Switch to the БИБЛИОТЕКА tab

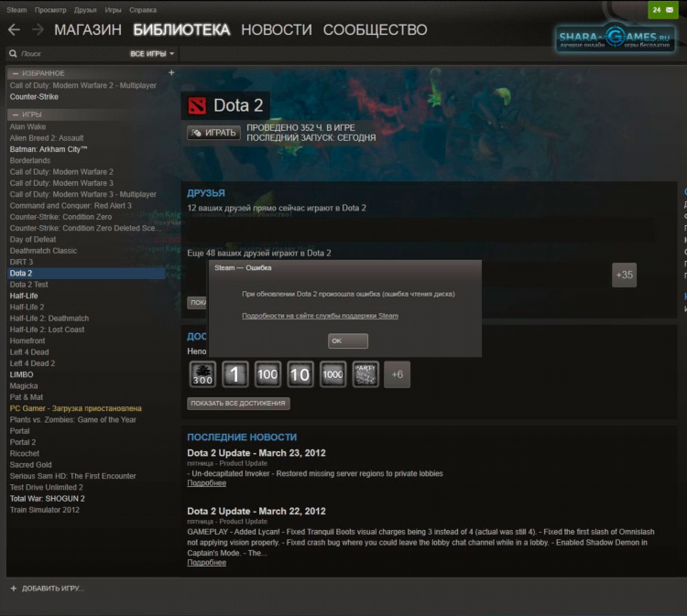click(x=181, y=30)
